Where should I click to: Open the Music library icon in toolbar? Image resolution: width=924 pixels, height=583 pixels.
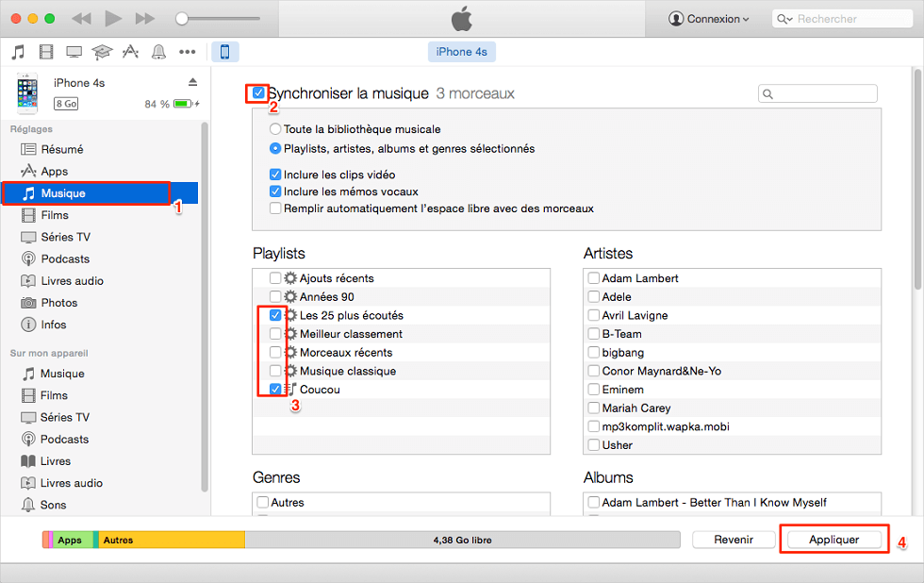(x=18, y=52)
